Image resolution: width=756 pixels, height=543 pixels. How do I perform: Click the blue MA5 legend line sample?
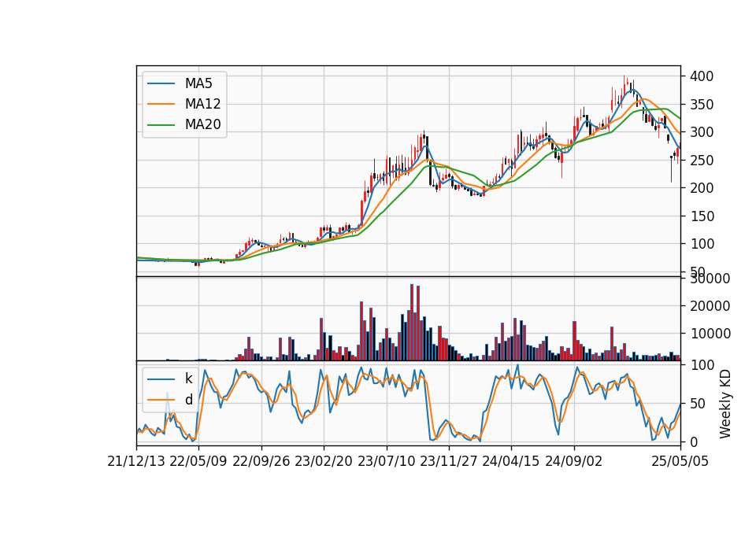tap(161, 84)
